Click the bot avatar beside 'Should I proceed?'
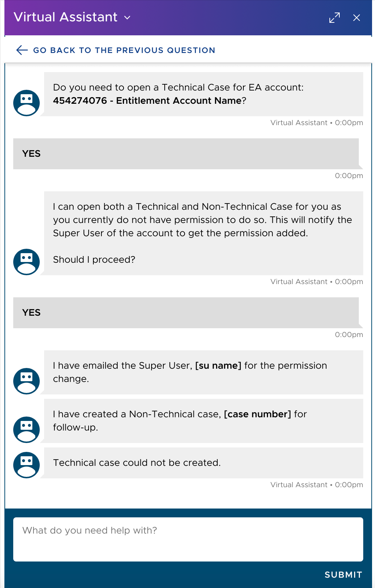The height and width of the screenshot is (588, 375). [x=26, y=262]
